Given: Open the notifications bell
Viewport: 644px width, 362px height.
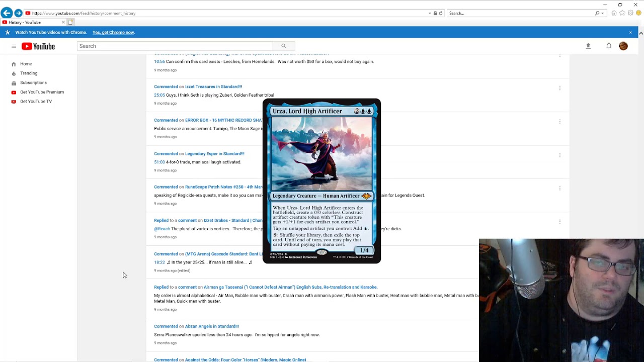Looking at the screenshot, I should [609, 46].
